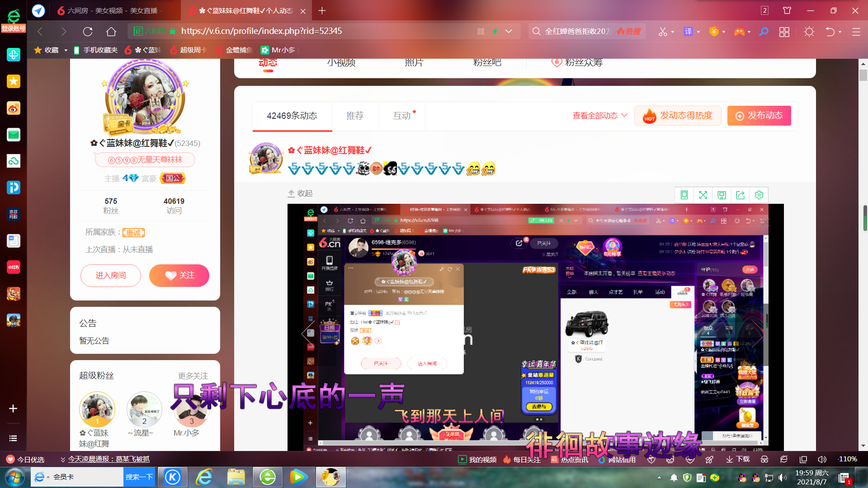
Task: Open the posted screenshot image thumbnail
Action: 536,328
